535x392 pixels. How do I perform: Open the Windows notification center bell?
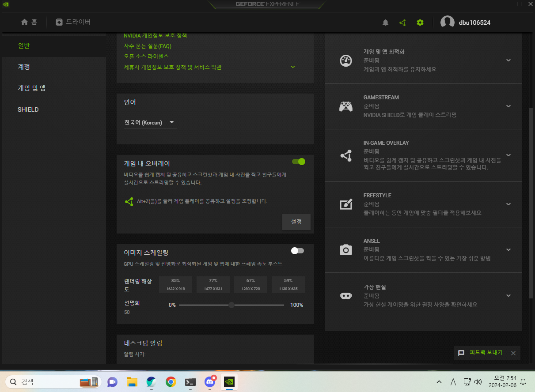click(524, 382)
